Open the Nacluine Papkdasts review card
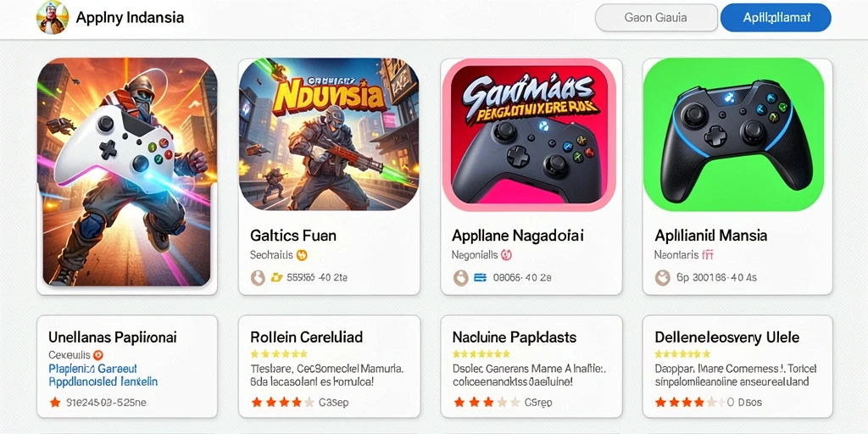This screenshot has width=868, height=434. tap(531, 366)
